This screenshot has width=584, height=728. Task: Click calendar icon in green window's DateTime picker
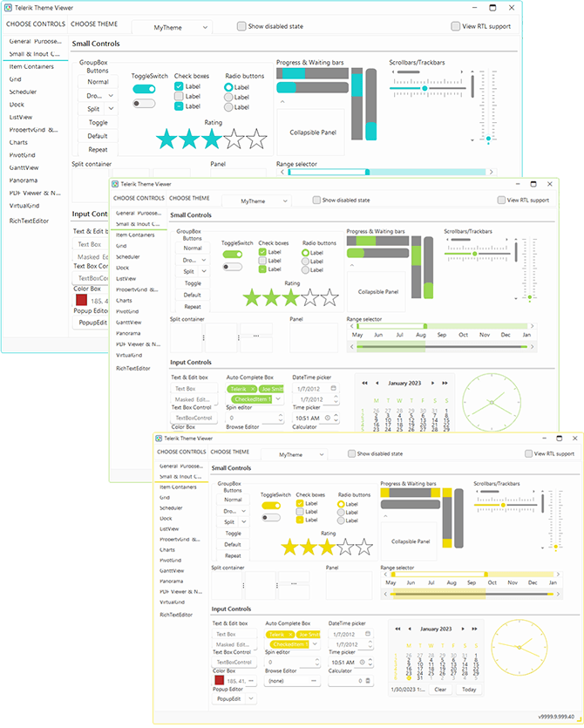pos(333,388)
